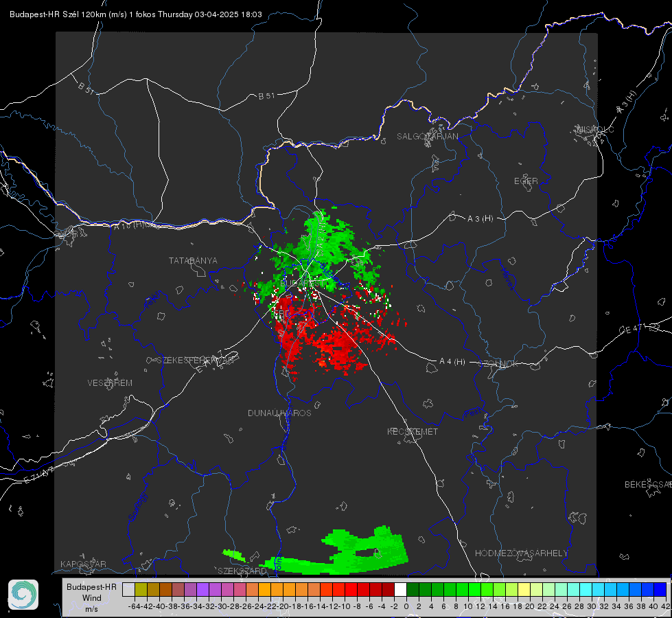Screen dimensions: 672x618
Task: Pick the white swatch in the wind legend
Action: tap(400, 589)
